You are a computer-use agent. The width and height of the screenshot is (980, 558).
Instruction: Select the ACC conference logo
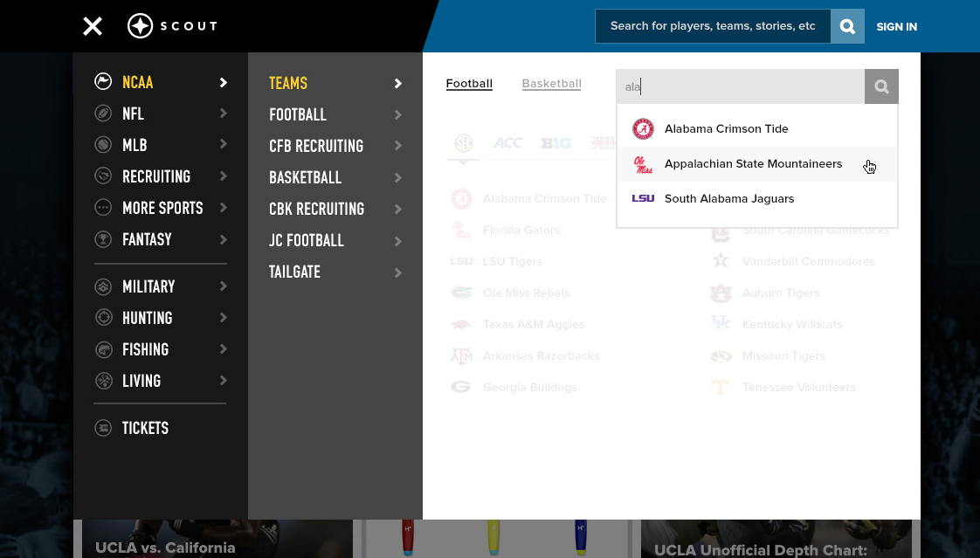pyautogui.click(x=507, y=143)
